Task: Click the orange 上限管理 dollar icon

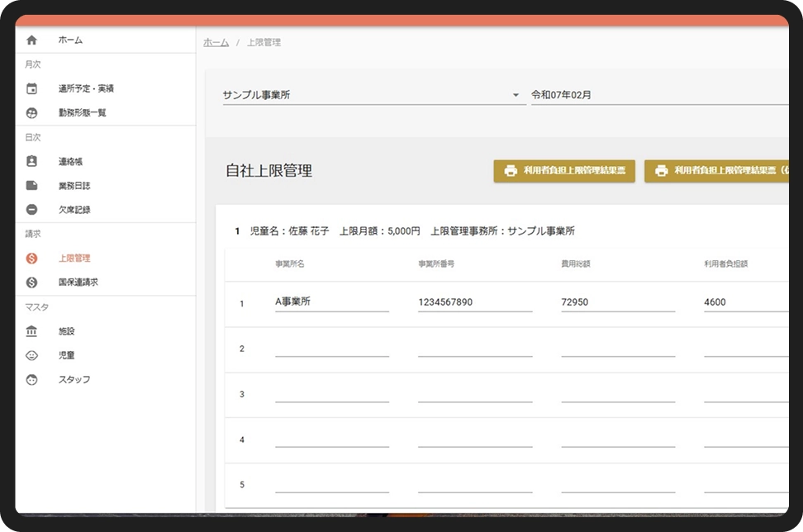Action: 31,258
